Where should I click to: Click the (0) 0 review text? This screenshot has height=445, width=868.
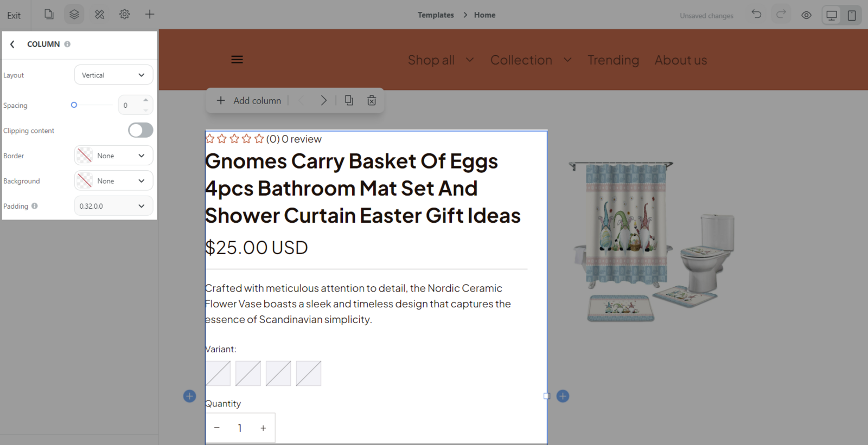click(294, 139)
